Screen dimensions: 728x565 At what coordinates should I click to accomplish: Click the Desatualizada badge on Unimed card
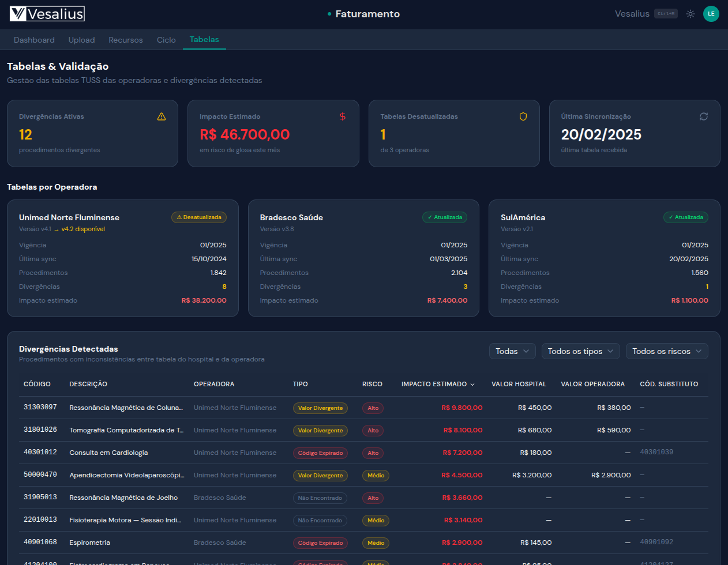coord(199,217)
